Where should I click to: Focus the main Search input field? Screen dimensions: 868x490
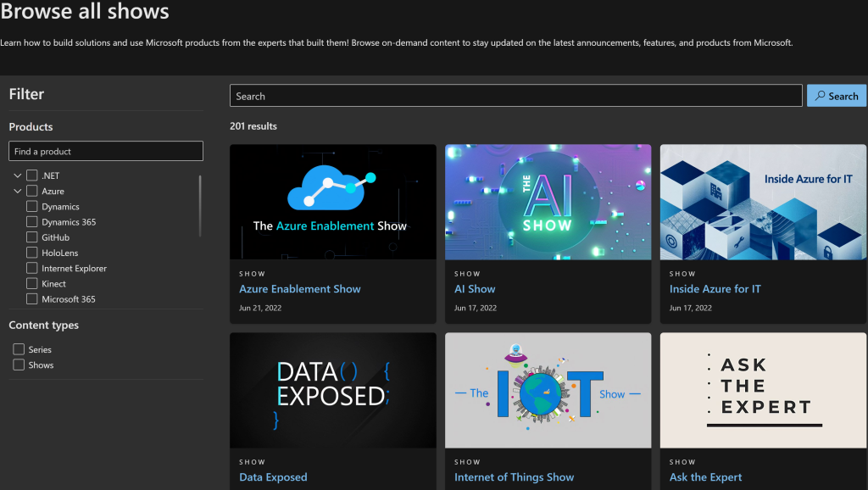[x=516, y=96]
